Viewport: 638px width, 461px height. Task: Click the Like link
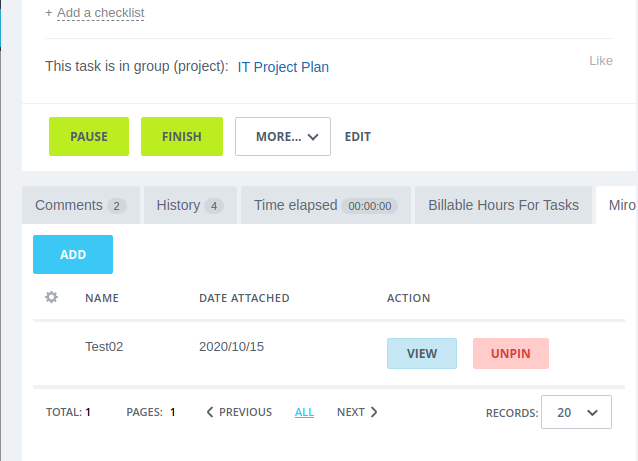(601, 61)
